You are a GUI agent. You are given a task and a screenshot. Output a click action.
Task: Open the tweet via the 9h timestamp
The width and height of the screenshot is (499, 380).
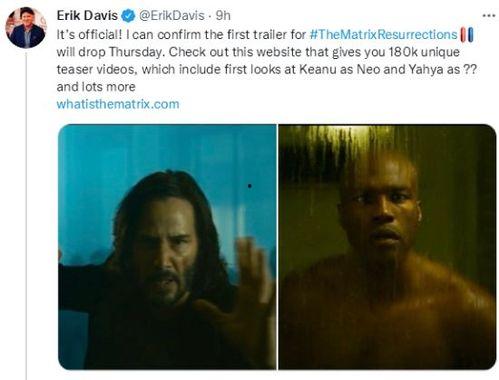pyautogui.click(x=223, y=16)
